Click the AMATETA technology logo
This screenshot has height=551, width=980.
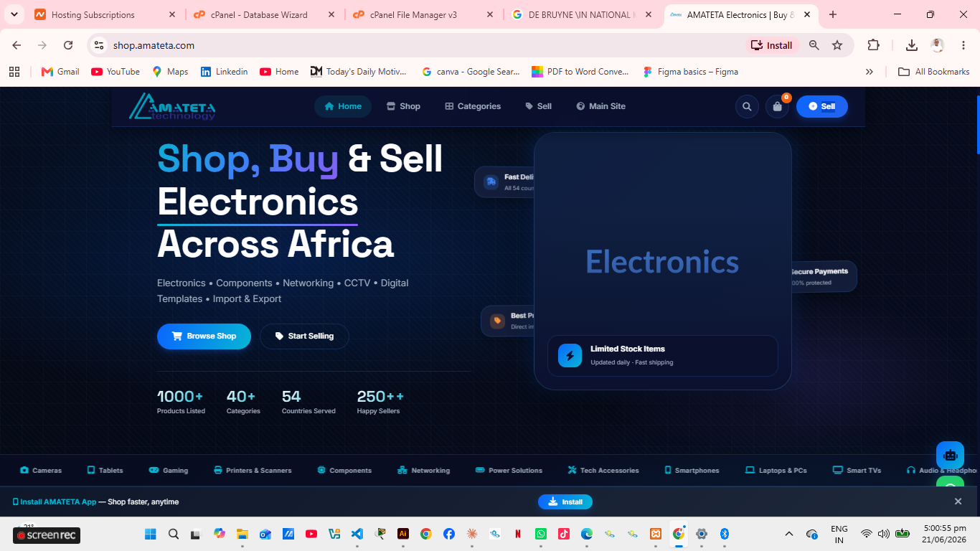[172, 106]
